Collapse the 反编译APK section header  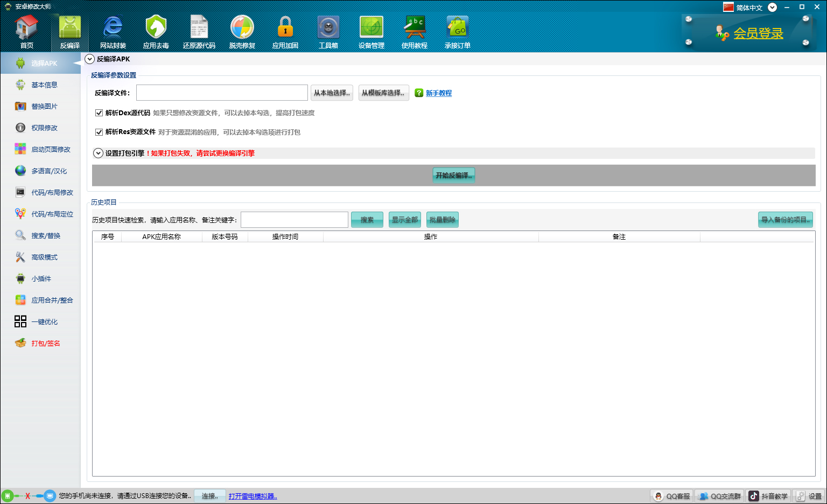click(90, 59)
